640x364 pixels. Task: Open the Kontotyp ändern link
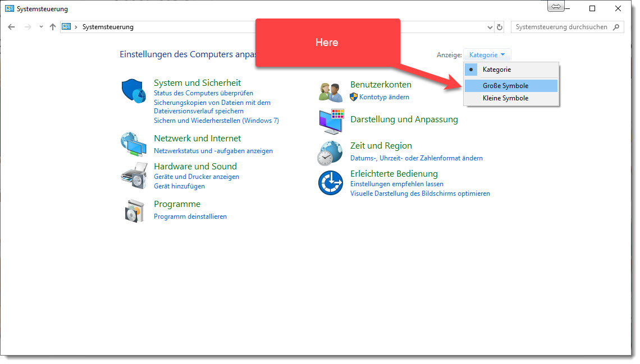tap(384, 97)
